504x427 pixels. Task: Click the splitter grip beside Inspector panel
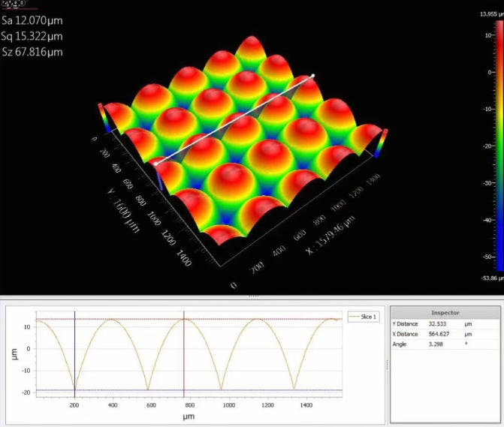pyautogui.click(x=388, y=365)
